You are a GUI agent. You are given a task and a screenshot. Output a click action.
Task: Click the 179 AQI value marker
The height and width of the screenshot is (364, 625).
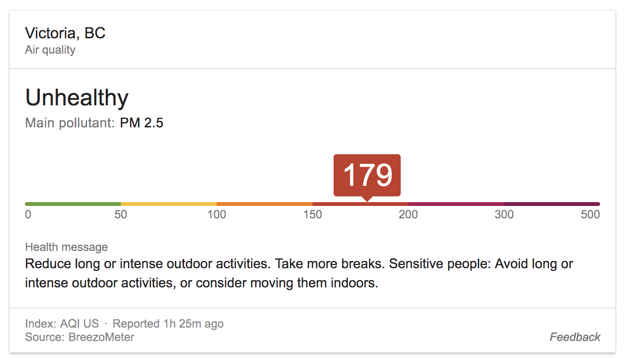[x=367, y=175]
